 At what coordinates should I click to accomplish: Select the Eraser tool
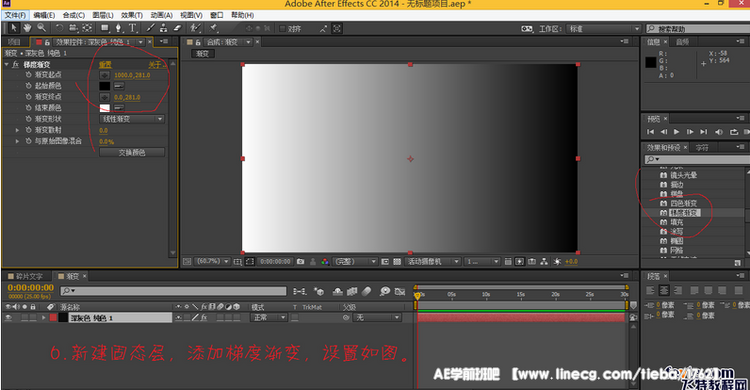pos(177,28)
